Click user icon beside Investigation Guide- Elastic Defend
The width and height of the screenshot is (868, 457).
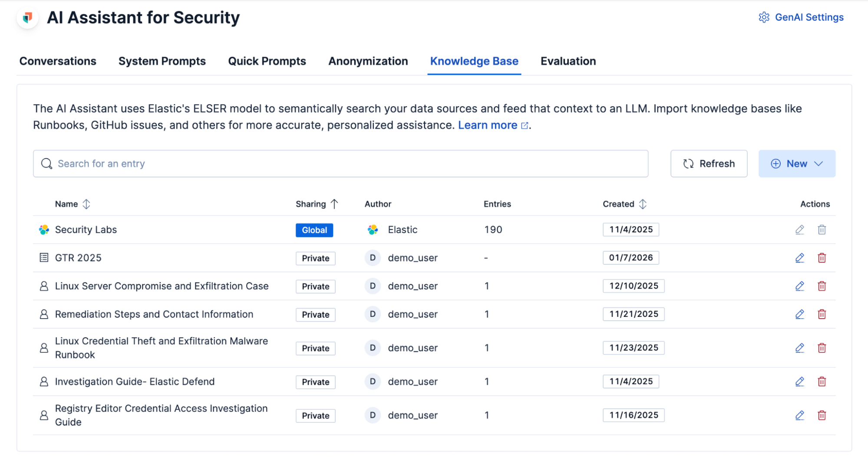[44, 381]
